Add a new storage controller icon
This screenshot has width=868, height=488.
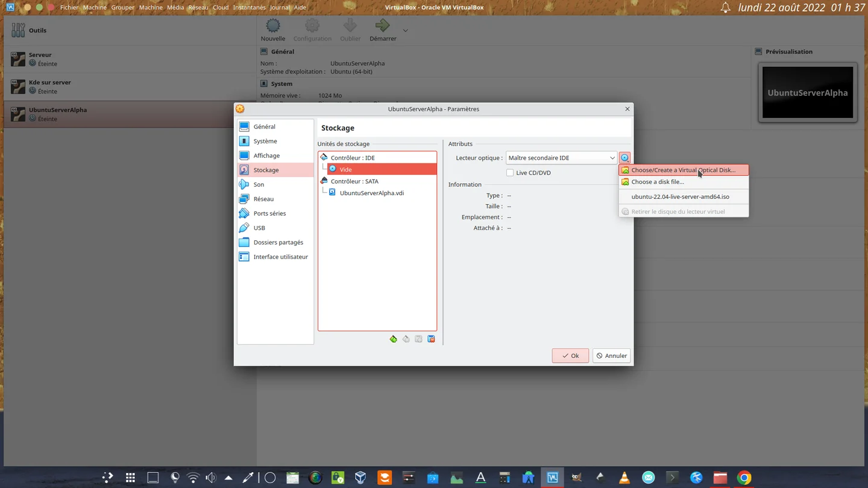click(394, 339)
